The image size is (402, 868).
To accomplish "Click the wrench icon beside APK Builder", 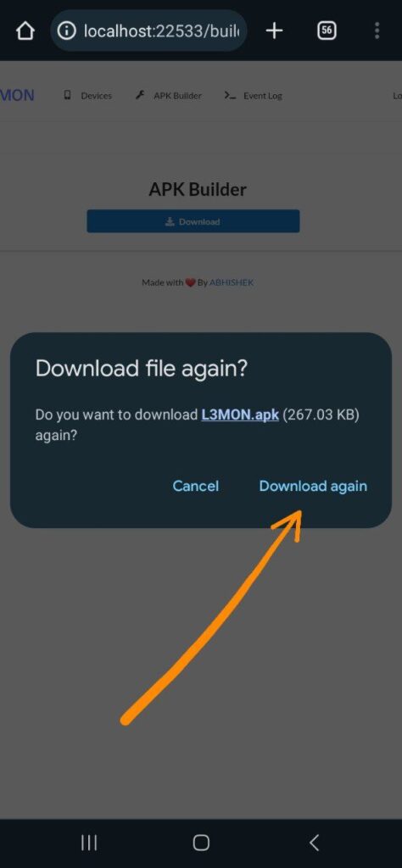I will coord(140,95).
